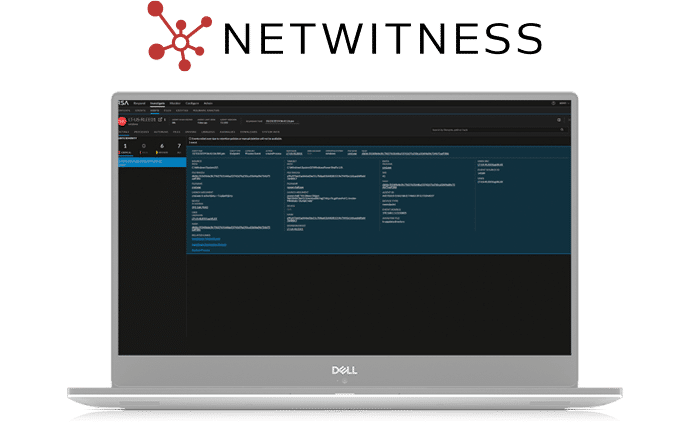Screen dimensions: 689x424
Task: Click the help icon near the admin menu
Action: 553,103
